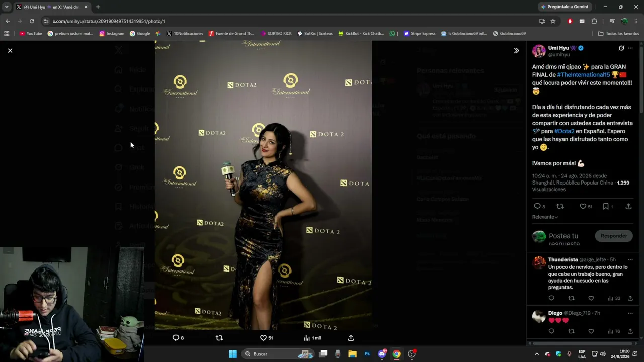
Task: Close the photo viewer with the X
Action: [10, 50]
